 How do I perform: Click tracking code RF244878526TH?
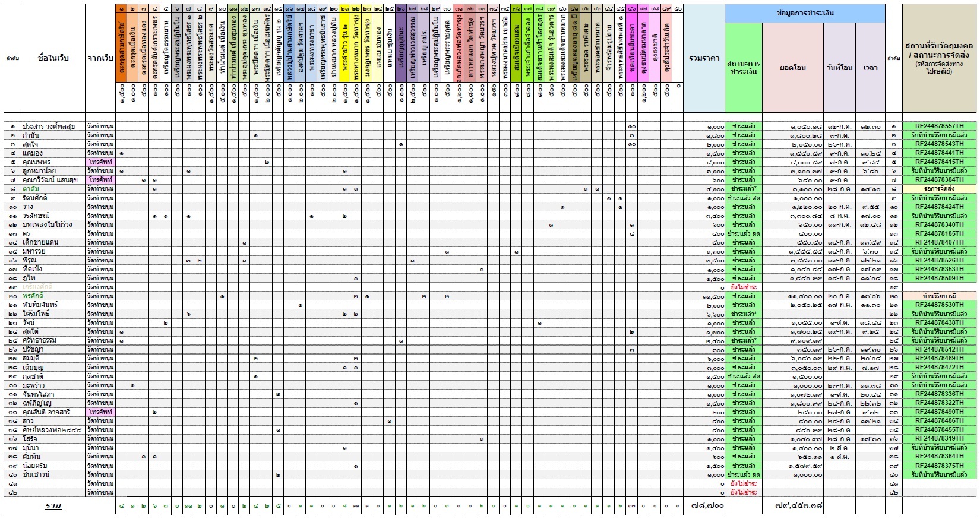pos(939,260)
